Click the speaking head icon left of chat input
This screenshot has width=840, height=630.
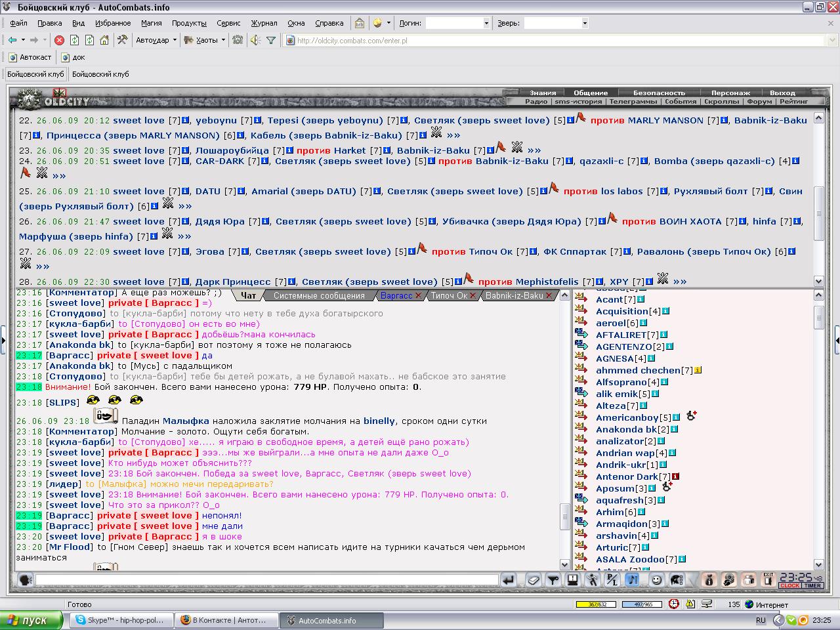click(25, 580)
